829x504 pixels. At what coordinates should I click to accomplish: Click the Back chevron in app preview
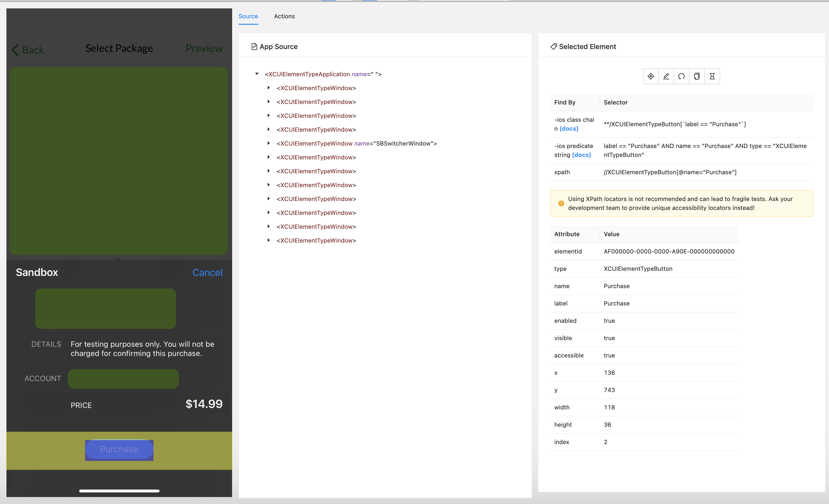coord(15,50)
